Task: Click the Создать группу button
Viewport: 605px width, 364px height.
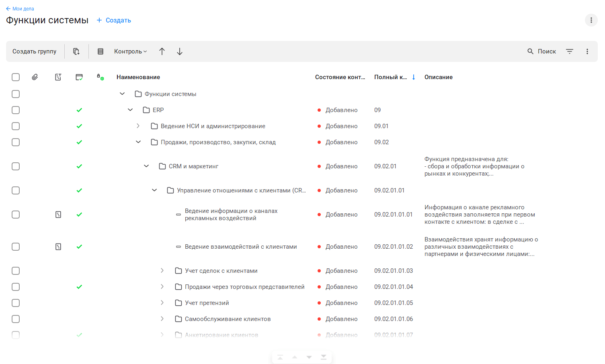Action: coord(35,51)
